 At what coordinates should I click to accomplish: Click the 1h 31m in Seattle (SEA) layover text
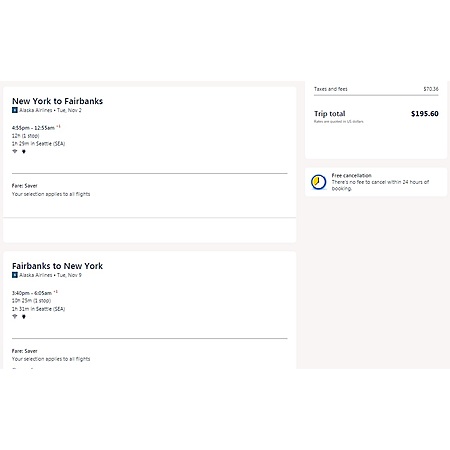click(39, 309)
